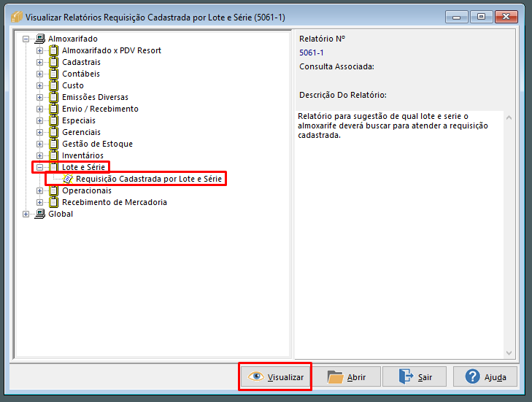Minimize the Visualizar Relatórios window

(x=456, y=17)
